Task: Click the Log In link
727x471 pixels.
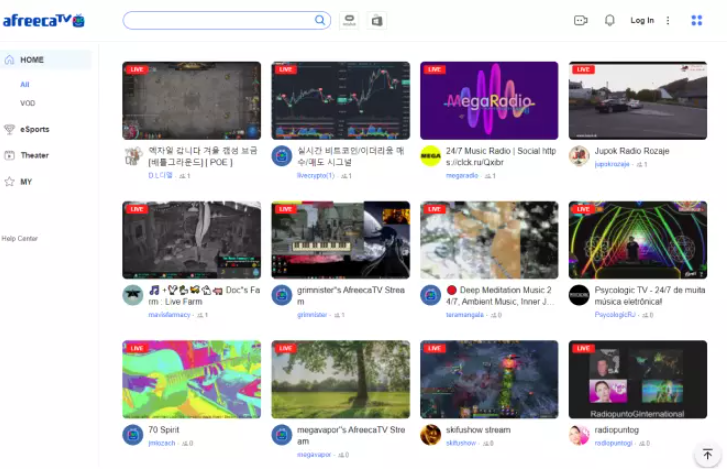Action: 642,20
